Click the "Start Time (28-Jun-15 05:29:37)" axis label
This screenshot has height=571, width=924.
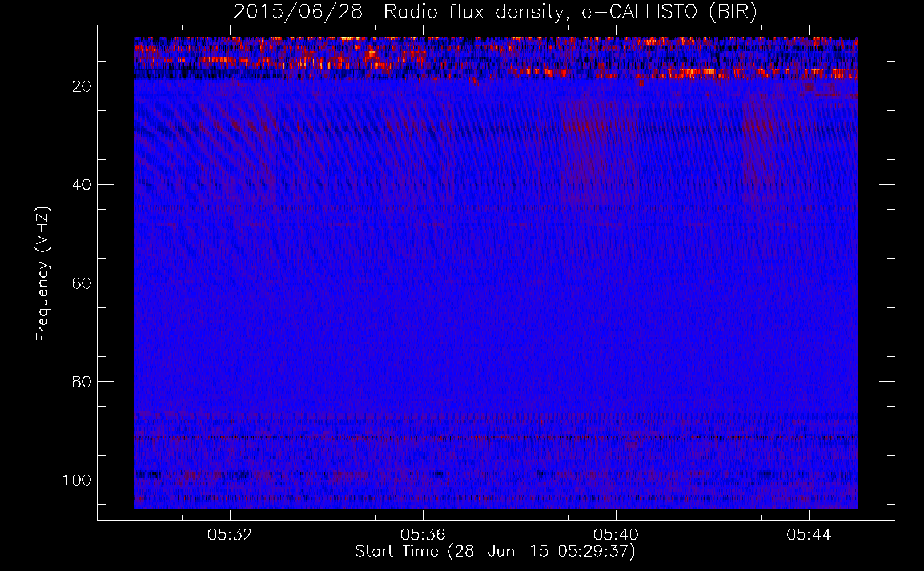pos(495,552)
